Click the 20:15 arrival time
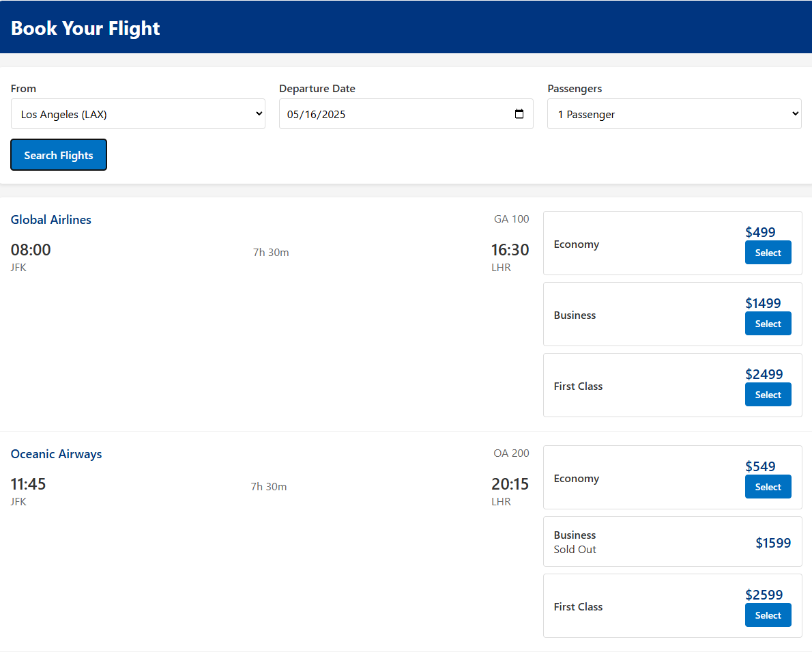The width and height of the screenshot is (812, 661). tap(510, 484)
